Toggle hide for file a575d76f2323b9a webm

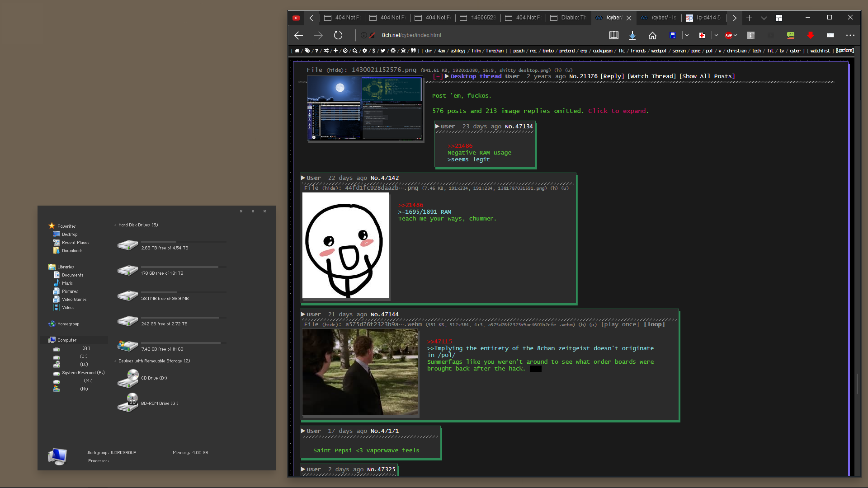tap(332, 324)
